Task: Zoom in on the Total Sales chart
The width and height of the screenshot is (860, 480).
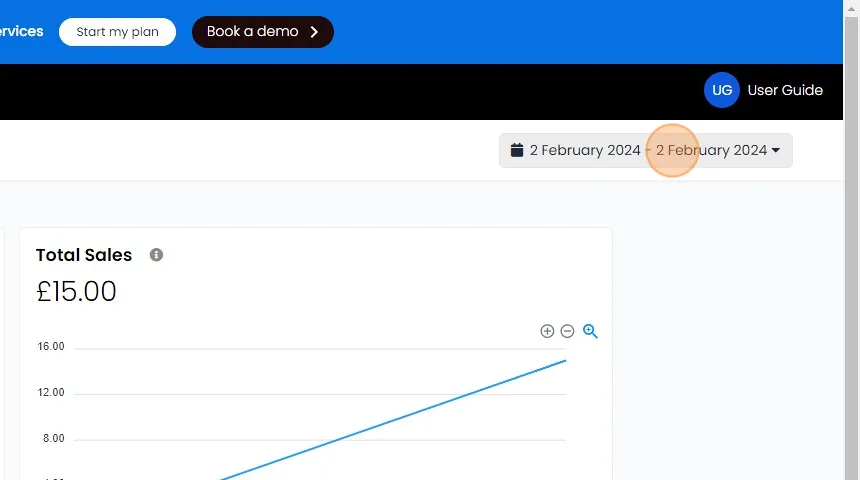Action: click(x=547, y=331)
